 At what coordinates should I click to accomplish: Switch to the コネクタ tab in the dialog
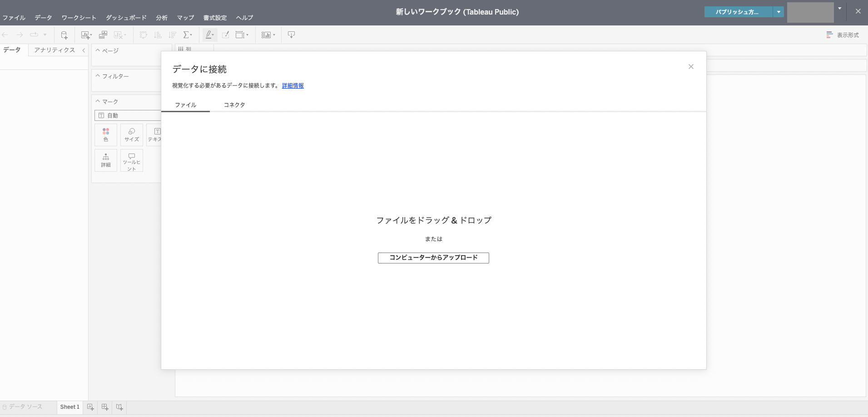234,104
